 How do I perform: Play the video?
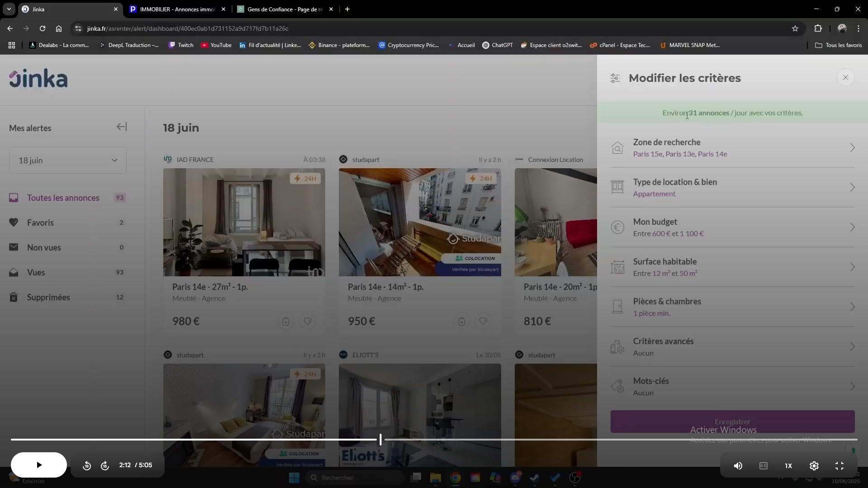click(x=39, y=465)
